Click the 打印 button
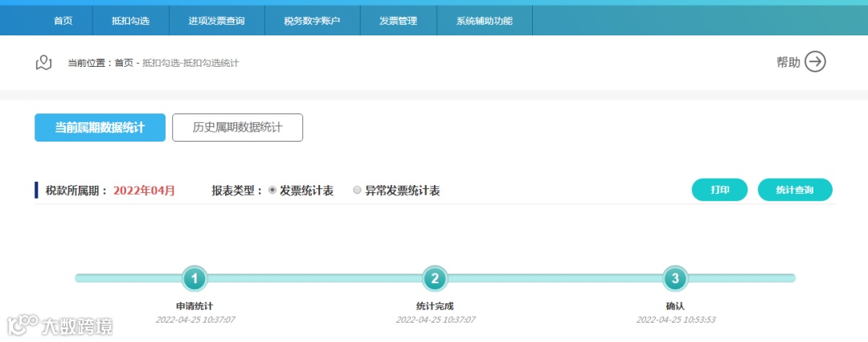 pyautogui.click(x=719, y=190)
